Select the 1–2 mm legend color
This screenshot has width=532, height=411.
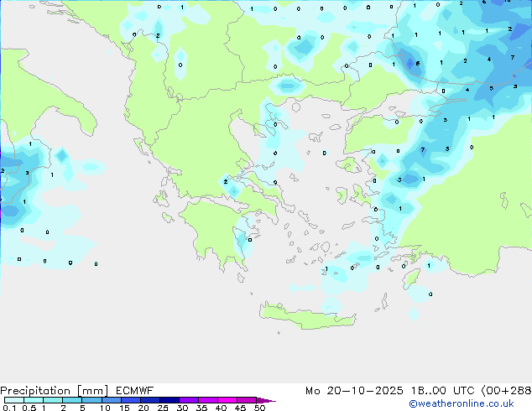click(x=53, y=400)
